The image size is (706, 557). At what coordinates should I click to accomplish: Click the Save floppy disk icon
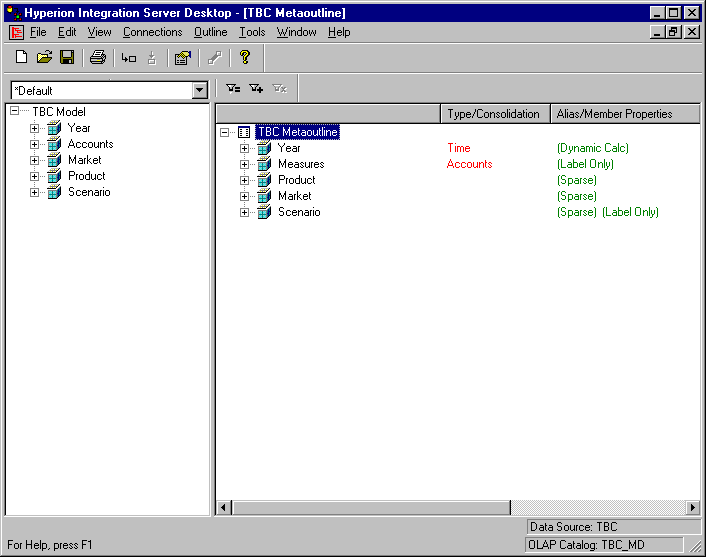pos(67,57)
